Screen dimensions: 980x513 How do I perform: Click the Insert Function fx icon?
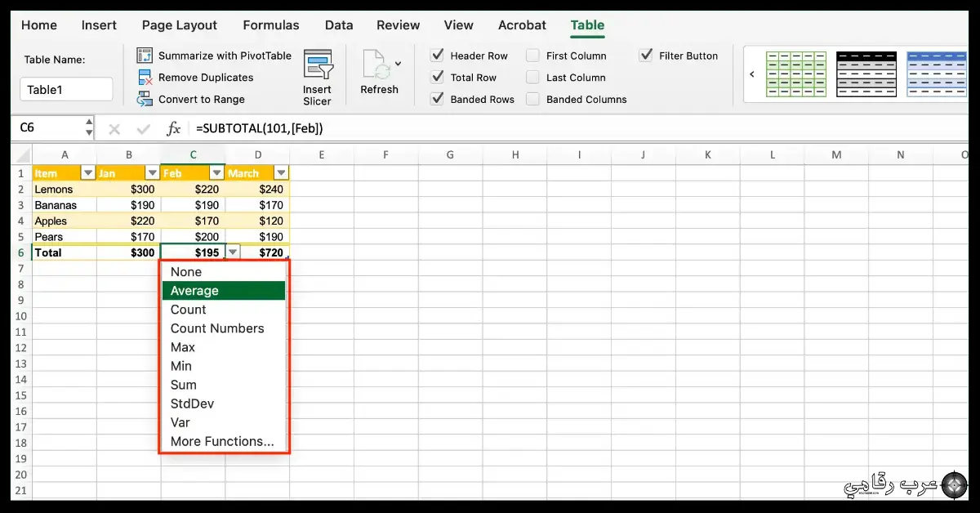point(174,127)
